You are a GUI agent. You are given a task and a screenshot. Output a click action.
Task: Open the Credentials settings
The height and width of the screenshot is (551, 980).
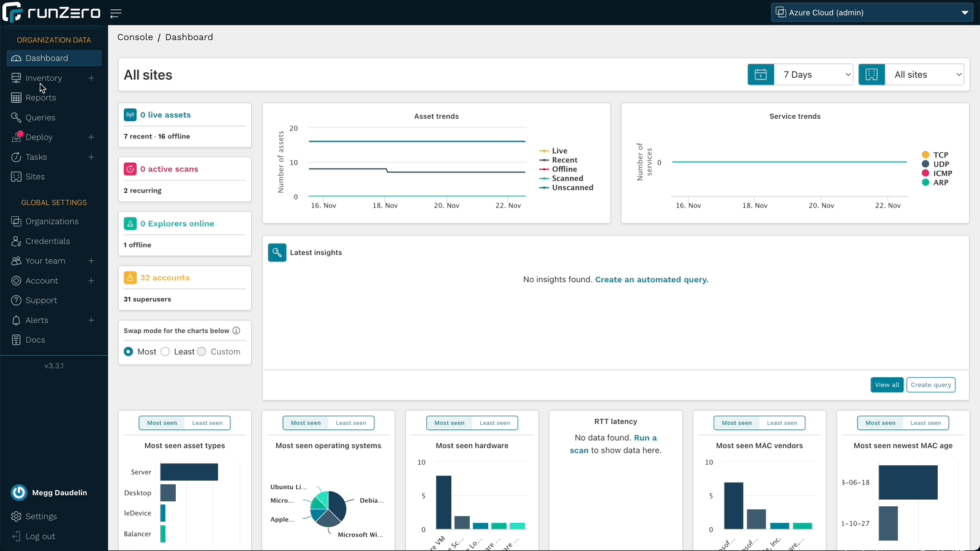[x=48, y=241]
